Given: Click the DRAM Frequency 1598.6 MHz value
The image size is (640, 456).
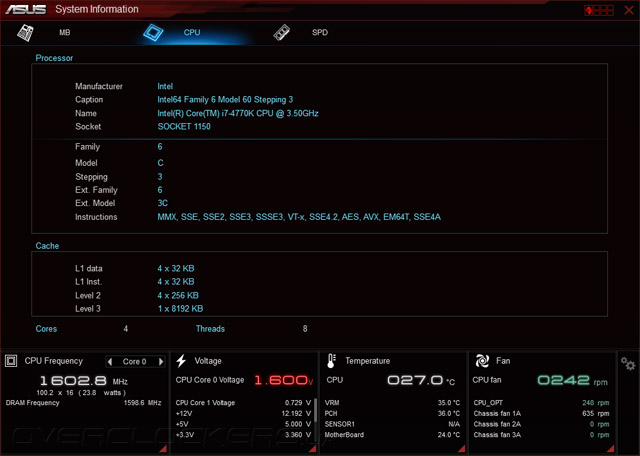Looking at the screenshot, I should 142,403.
